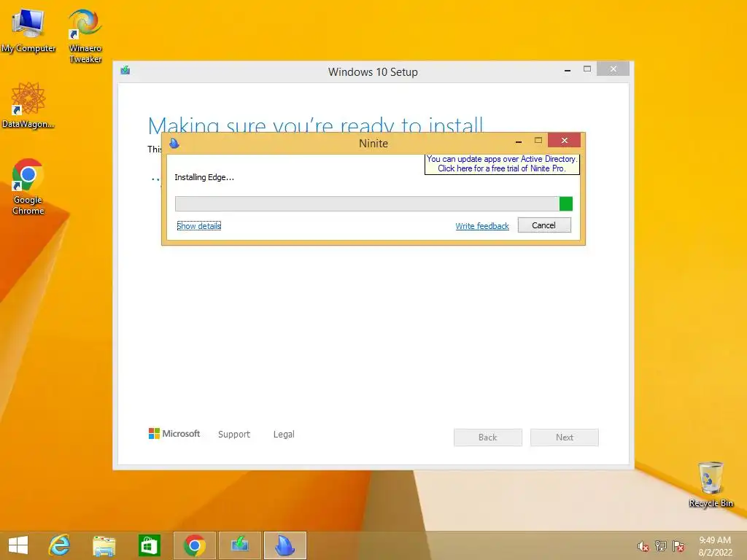Switch to Chrome in taskbar

coord(194,545)
